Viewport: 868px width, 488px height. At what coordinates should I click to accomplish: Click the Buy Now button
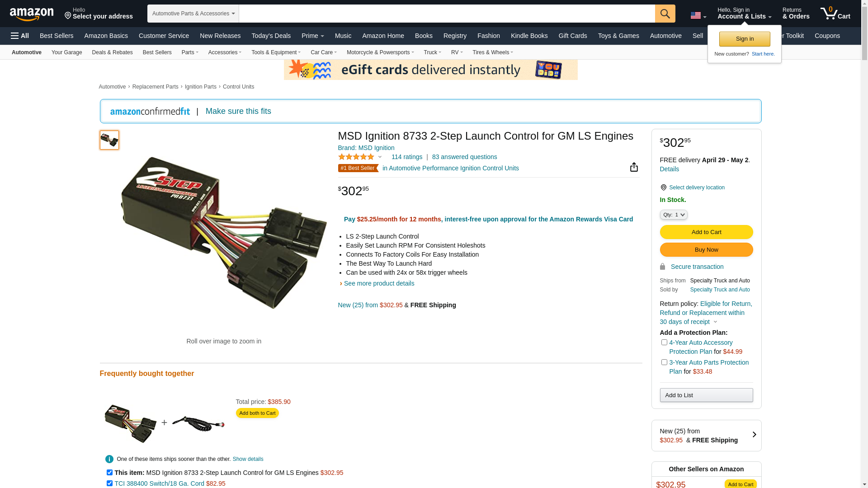[706, 250]
